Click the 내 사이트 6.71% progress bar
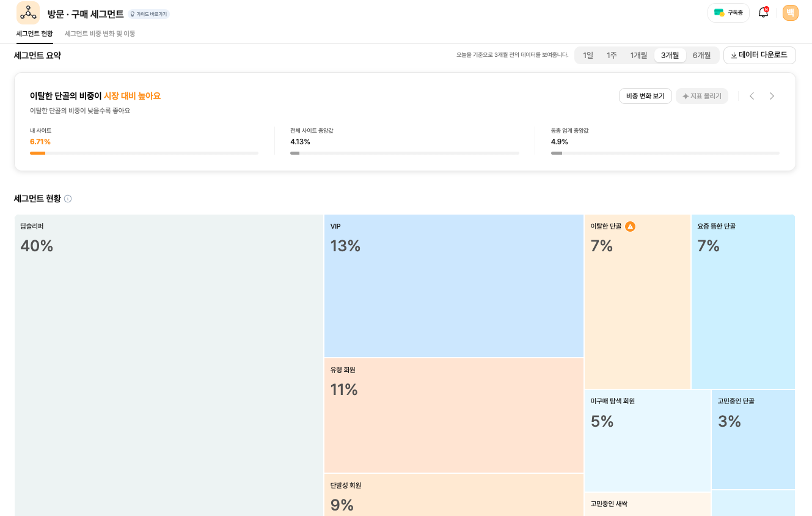The height and width of the screenshot is (516, 812). click(144, 153)
